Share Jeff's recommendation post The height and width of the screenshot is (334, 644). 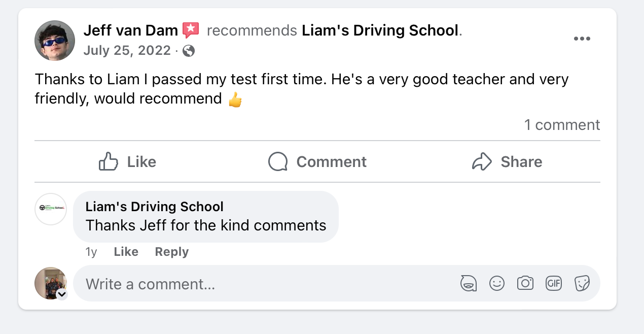pos(507,162)
